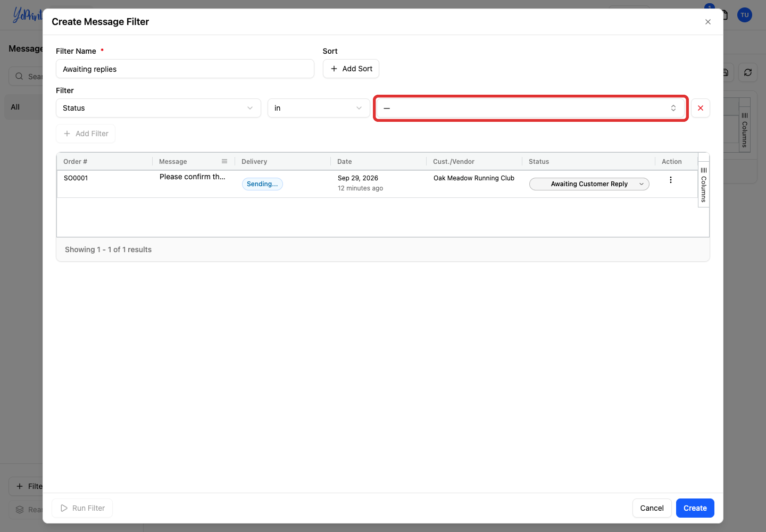Image resolution: width=766 pixels, height=532 pixels.
Task: Click the Create button
Action: click(x=695, y=508)
